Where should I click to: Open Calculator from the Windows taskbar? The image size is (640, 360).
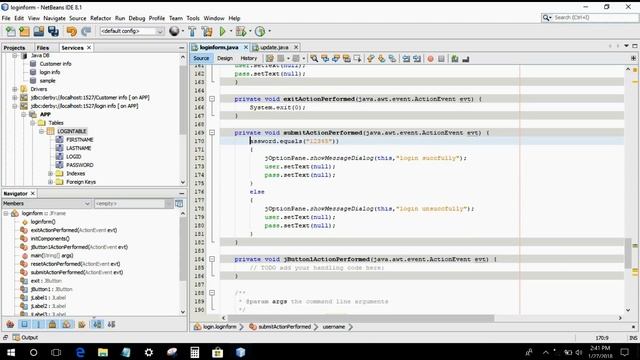point(195,352)
